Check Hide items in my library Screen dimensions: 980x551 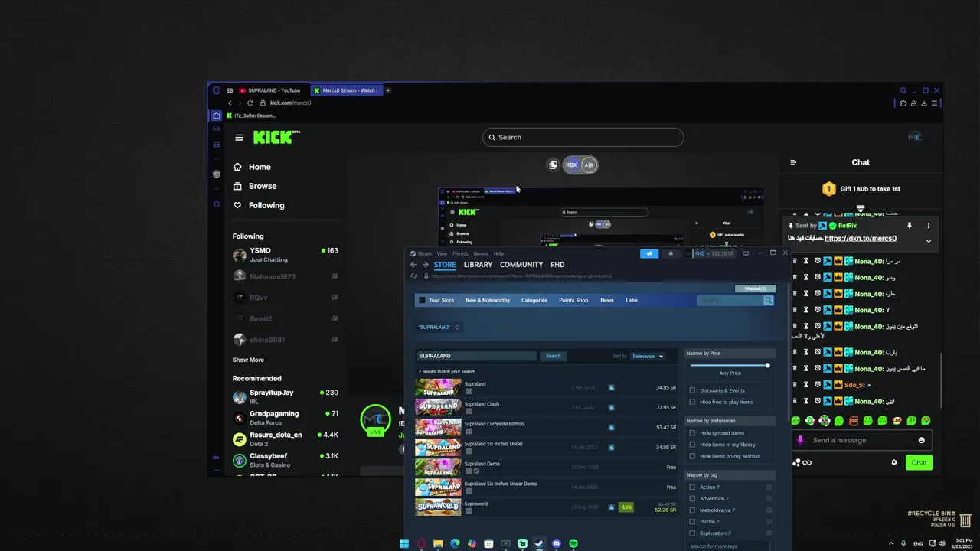point(692,445)
